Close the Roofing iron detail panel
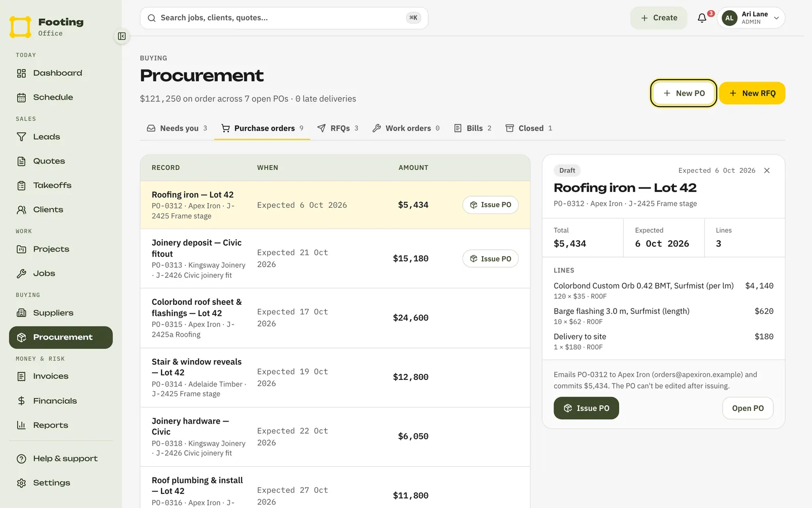This screenshot has width=812, height=508. [x=767, y=171]
